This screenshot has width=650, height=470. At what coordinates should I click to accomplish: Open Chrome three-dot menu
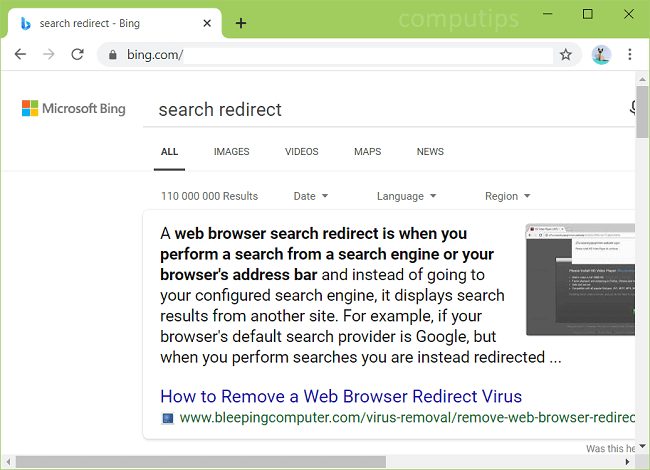[x=630, y=55]
